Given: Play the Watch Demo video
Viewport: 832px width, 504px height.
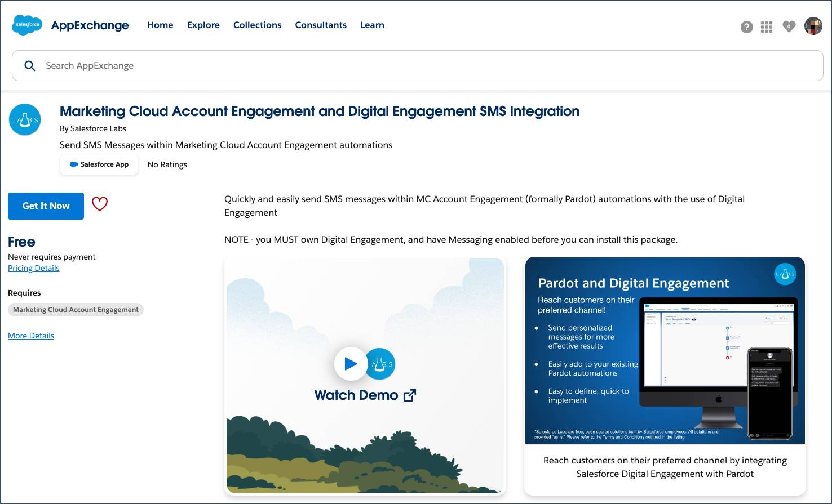Looking at the screenshot, I should [x=351, y=364].
